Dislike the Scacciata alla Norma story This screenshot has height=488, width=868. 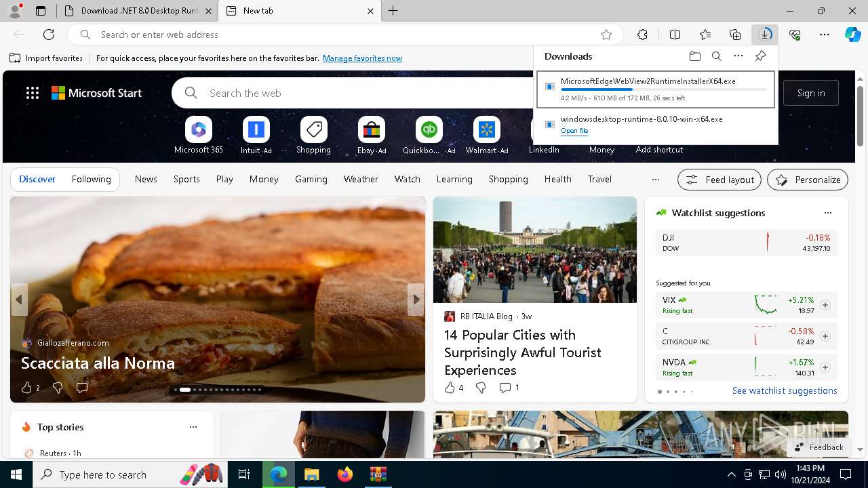tap(58, 388)
